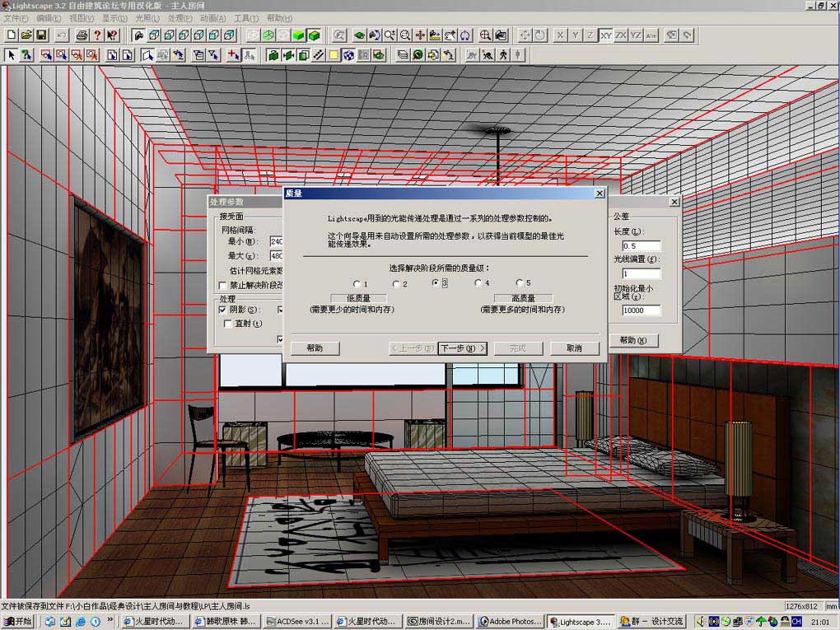The image size is (840, 630).
Task: Click the zoom window magnifier icon
Action: 405,35
